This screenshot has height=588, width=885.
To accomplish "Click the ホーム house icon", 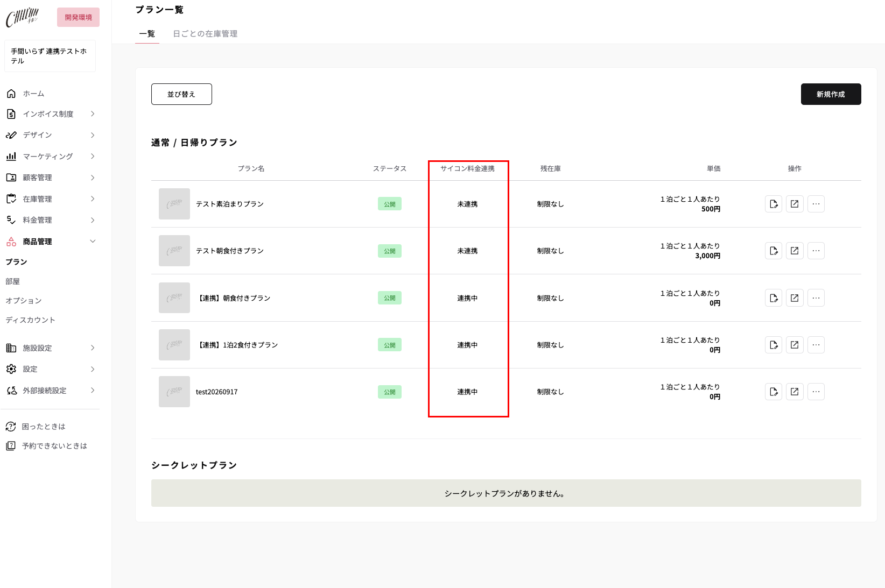I will point(11,94).
